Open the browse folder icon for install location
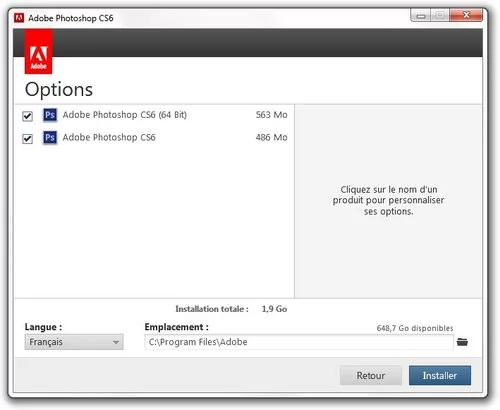 (462, 342)
